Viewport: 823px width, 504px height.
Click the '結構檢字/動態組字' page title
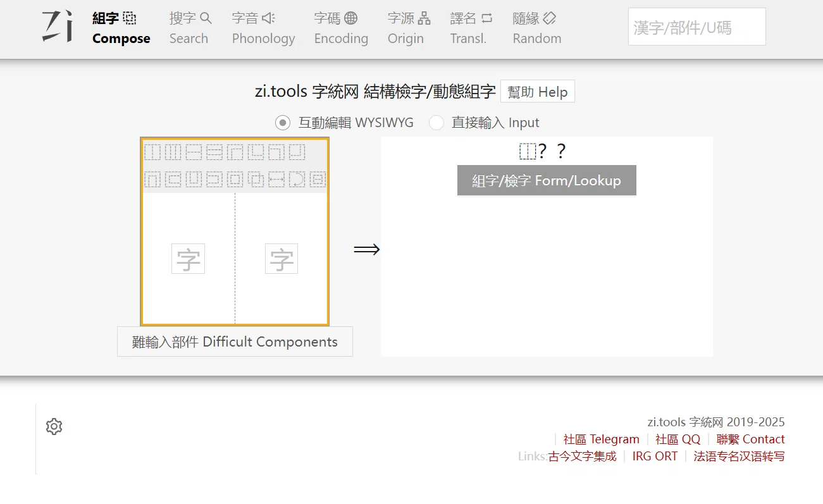[430, 92]
